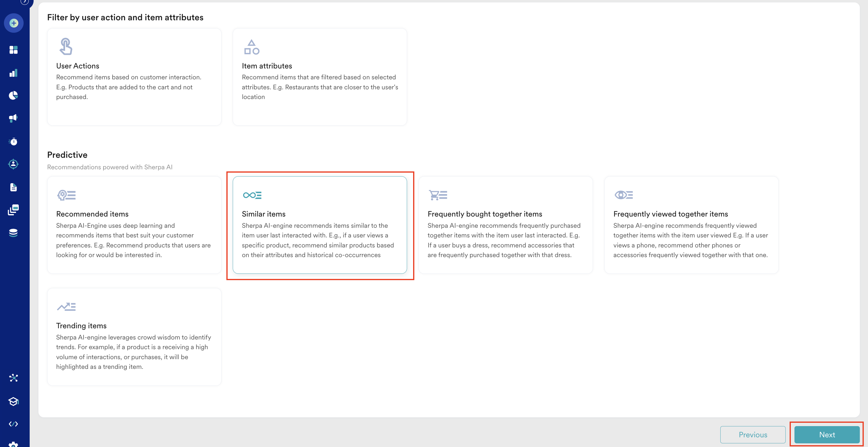Screen dimensions: 868x447
Task: Open the pie chart icon in sidebar
Action: (14, 95)
